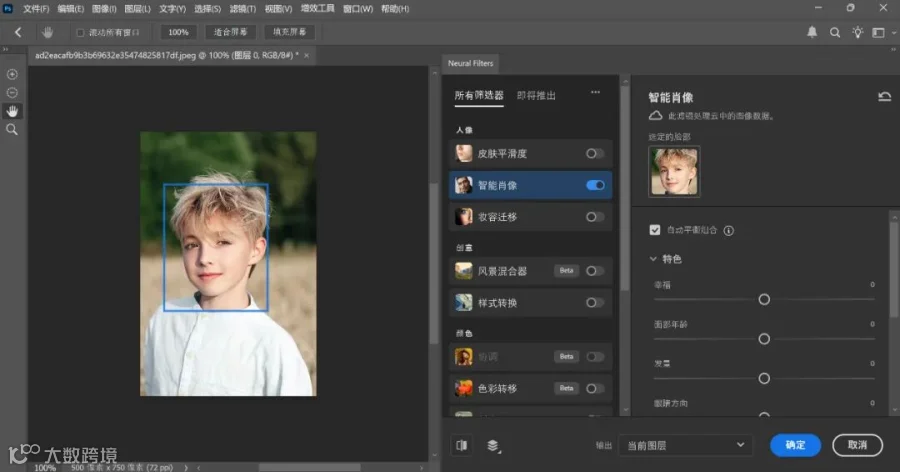Click the subtract-from-selection minus circle tool

(12, 92)
